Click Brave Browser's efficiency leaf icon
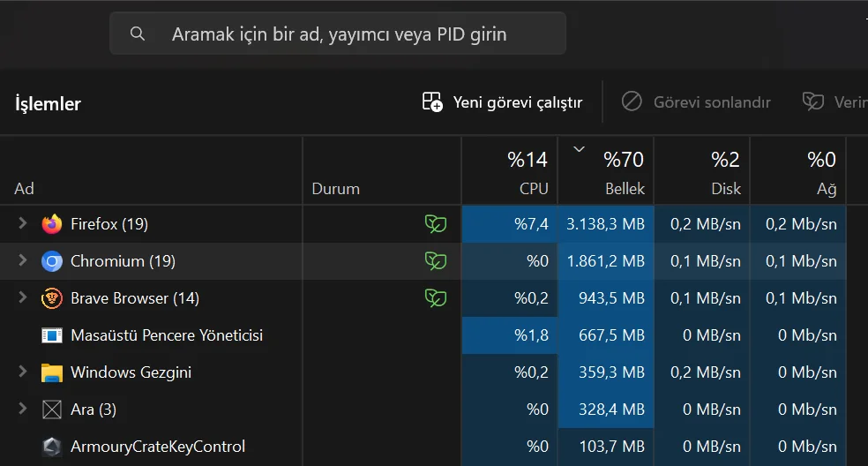Image resolution: width=868 pixels, height=466 pixels. click(435, 298)
